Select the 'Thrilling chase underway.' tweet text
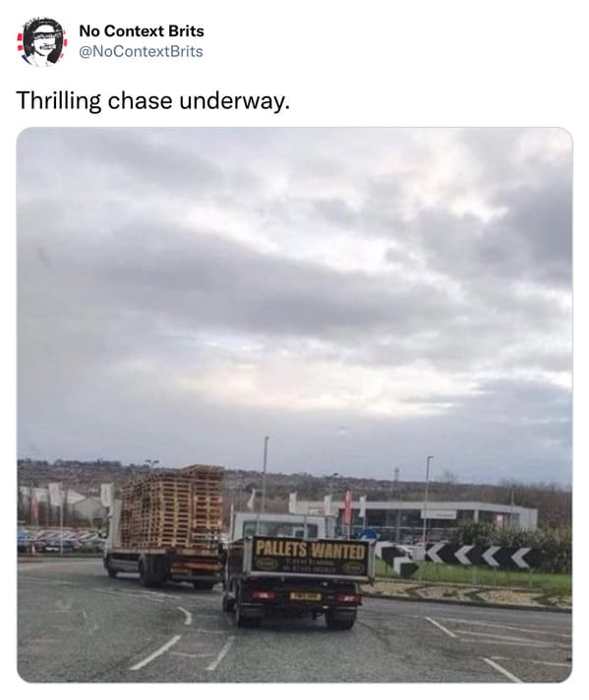This screenshot has height=700, width=589. coord(153,100)
